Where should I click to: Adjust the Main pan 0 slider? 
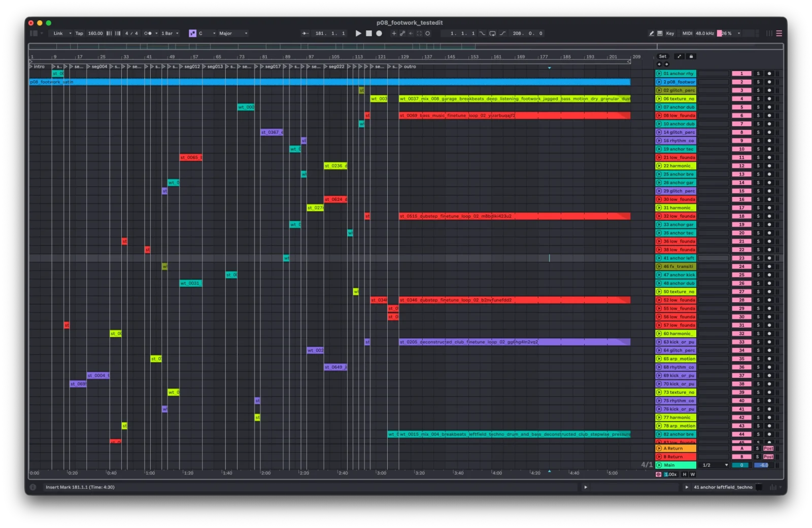pyautogui.click(x=741, y=465)
